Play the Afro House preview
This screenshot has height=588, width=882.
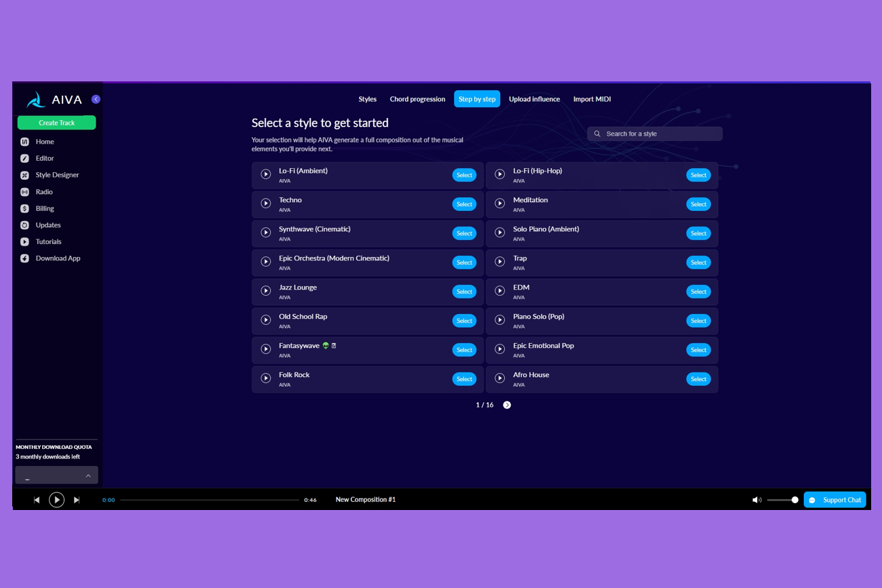point(500,378)
